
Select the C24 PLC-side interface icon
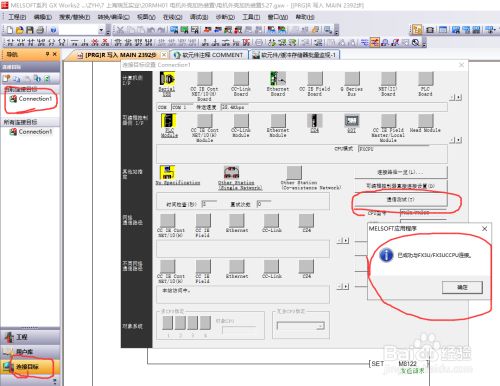point(315,121)
